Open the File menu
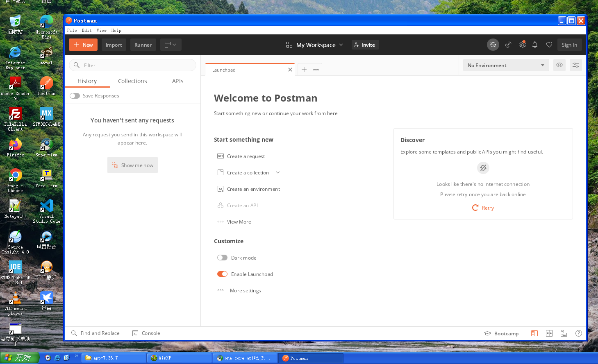 point(72,30)
